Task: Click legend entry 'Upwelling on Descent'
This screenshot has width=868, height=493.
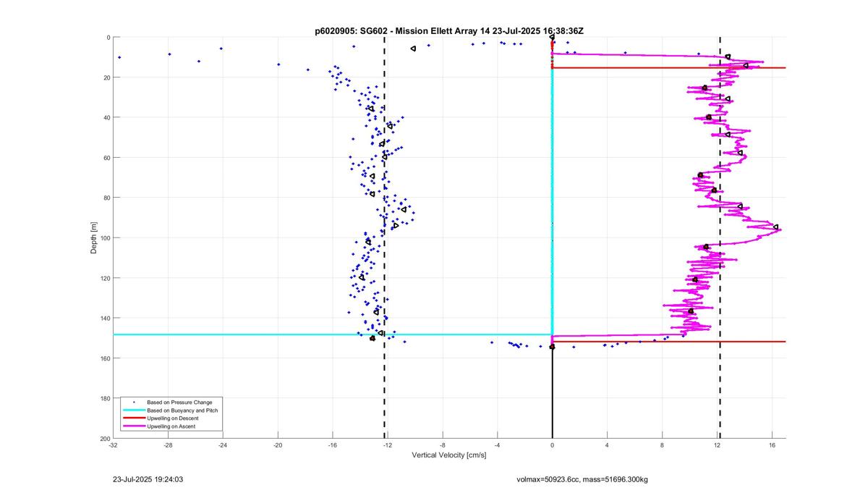Action: (172, 418)
